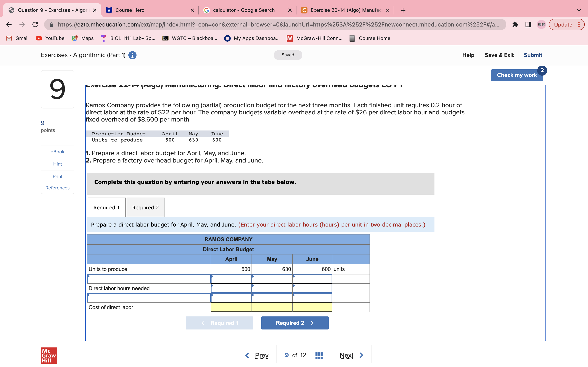Open the tab search chevron

pyautogui.click(x=579, y=10)
